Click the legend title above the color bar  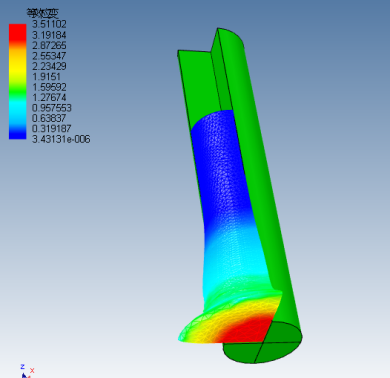pos(42,13)
